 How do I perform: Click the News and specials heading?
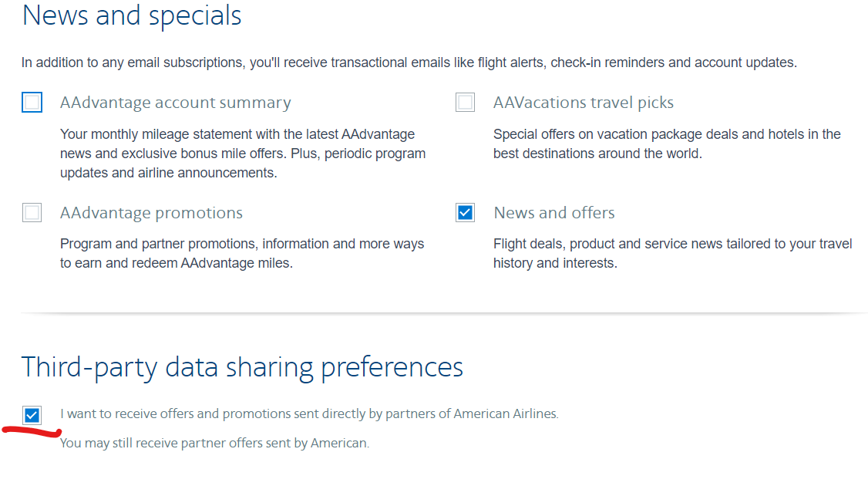(x=132, y=15)
